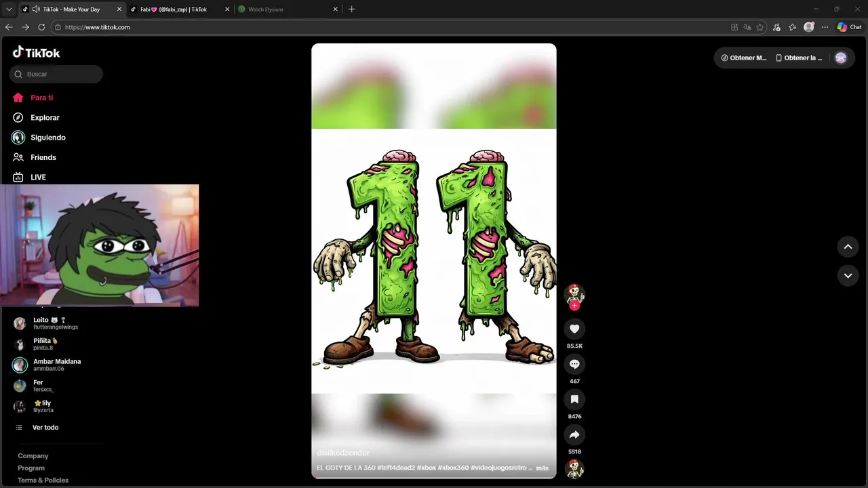This screenshot has width=868, height=488.
Task: Click the zombie 11 video to pause
Action: pos(434,261)
